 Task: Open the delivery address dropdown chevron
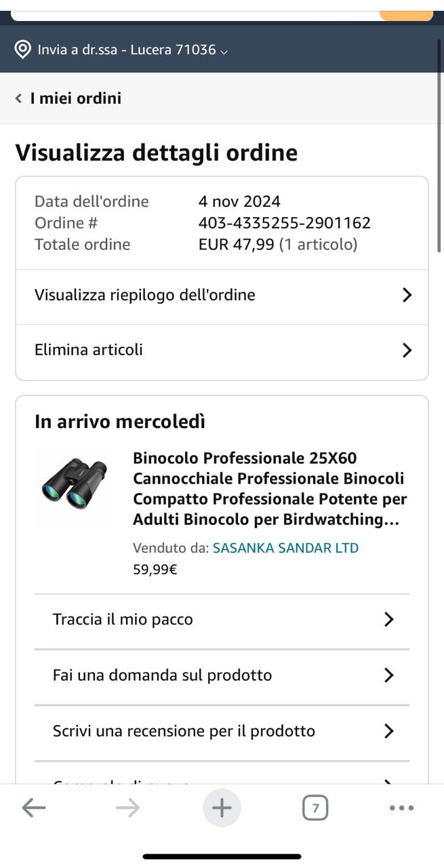click(224, 51)
